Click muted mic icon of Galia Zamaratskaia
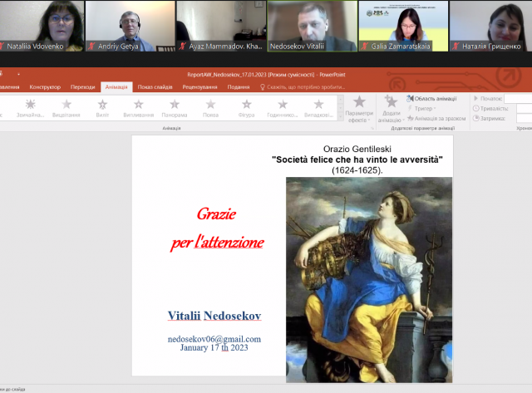The image size is (532, 393). pyautogui.click(x=365, y=47)
